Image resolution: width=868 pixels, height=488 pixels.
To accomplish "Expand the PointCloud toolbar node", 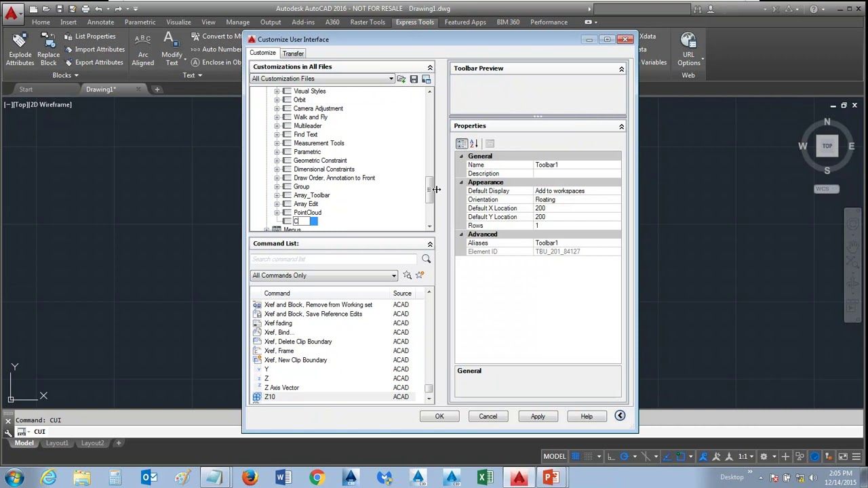I will [x=277, y=212].
